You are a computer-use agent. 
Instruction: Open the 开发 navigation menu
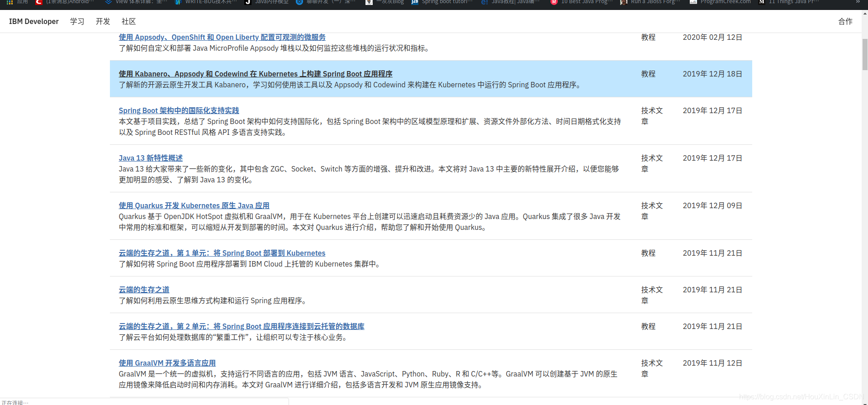pyautogui.click(x=103, y=21)
